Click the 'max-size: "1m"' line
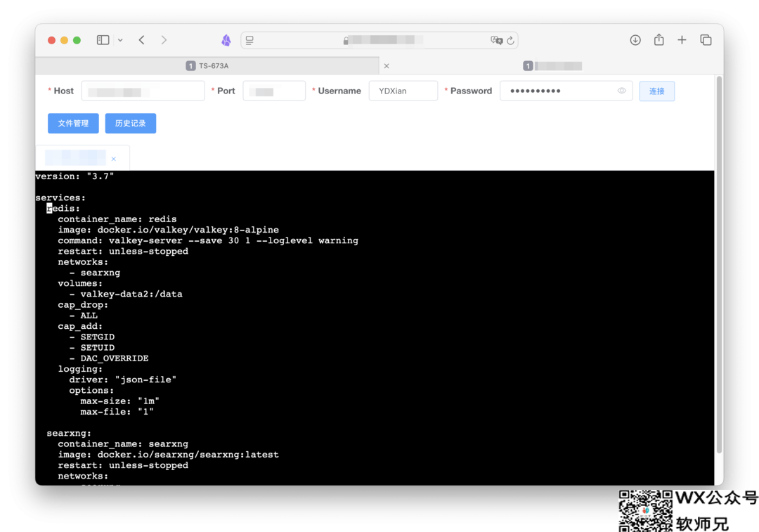This screenshot has height=532, width=759. click(x=119, y=401)
